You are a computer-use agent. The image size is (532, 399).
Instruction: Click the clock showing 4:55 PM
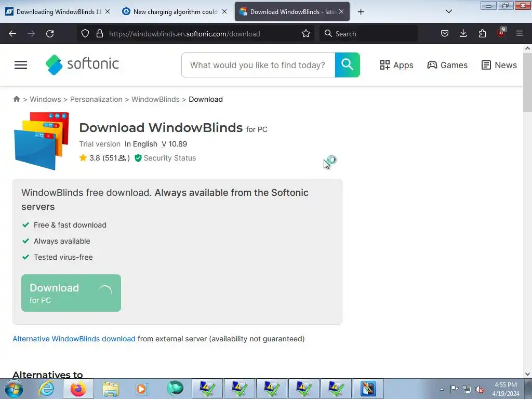coord(506,385)
